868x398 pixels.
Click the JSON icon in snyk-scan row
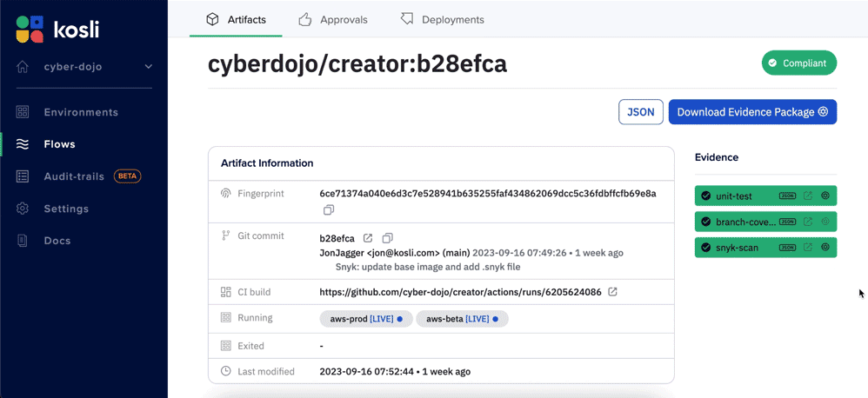(x=788, y=248)
